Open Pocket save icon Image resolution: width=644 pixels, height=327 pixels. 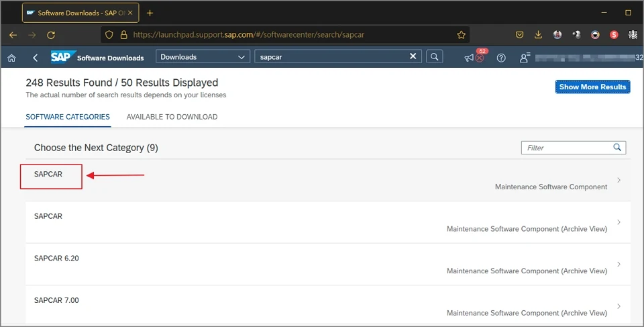[519, 35]
